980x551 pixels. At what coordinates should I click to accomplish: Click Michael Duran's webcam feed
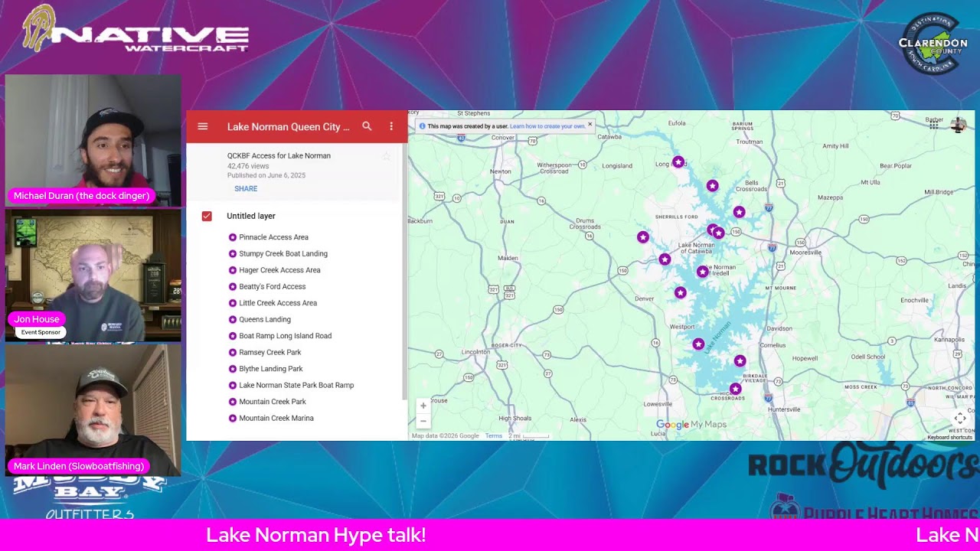93,140
